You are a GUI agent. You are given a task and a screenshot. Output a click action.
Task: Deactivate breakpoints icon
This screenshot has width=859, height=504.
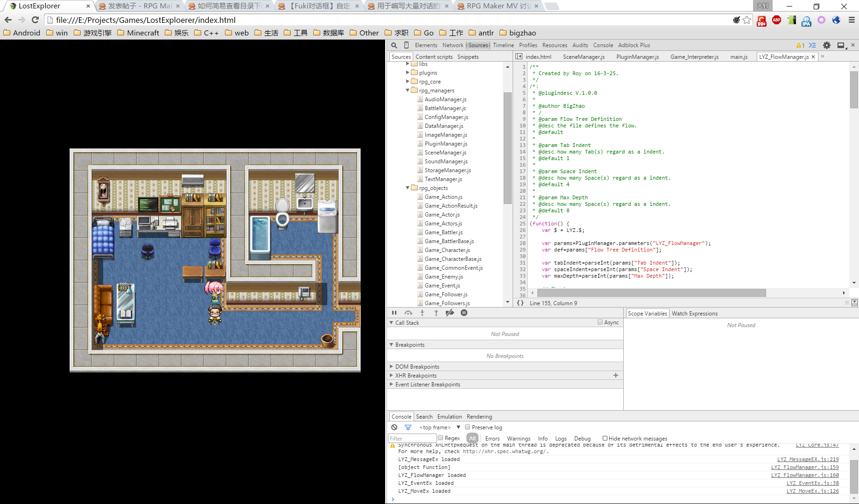[x=450, y=313]
